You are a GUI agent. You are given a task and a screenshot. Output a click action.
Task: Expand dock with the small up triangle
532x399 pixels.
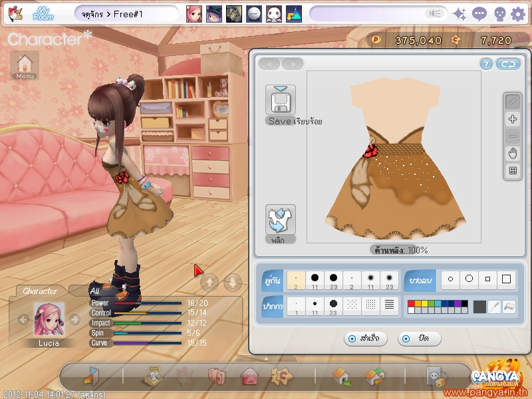(x=266, y=358)
